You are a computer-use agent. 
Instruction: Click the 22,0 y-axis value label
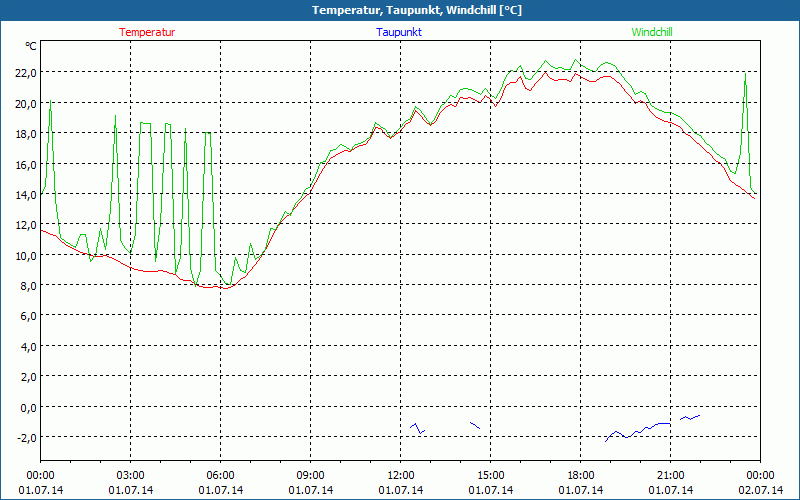(26, 73)
